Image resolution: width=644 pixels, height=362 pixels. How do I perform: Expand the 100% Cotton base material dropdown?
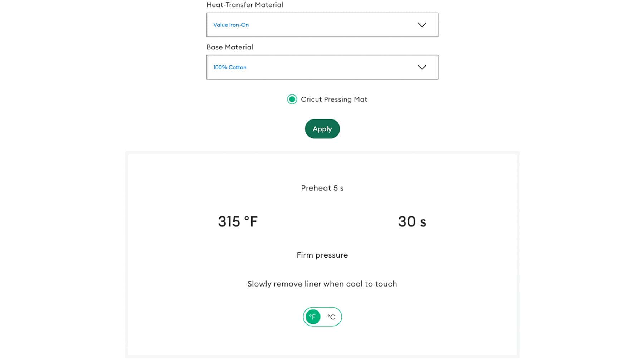[322, 67]
